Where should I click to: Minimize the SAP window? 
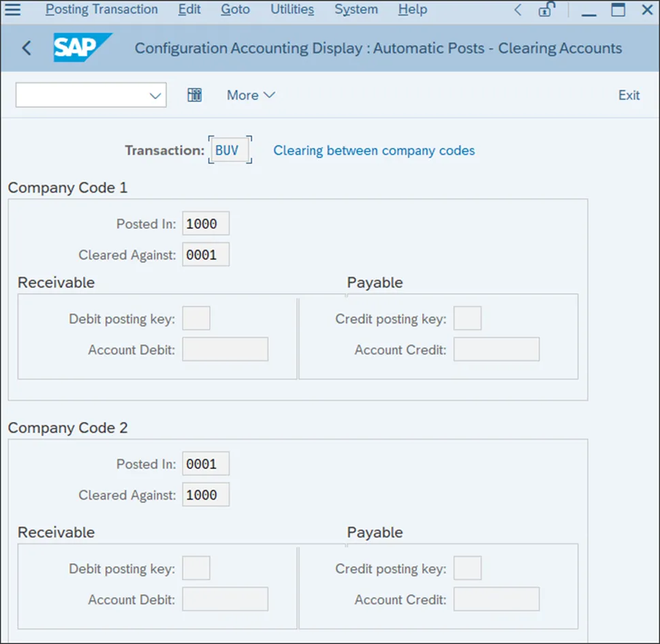pyautogui.click(x=589, y=10)
